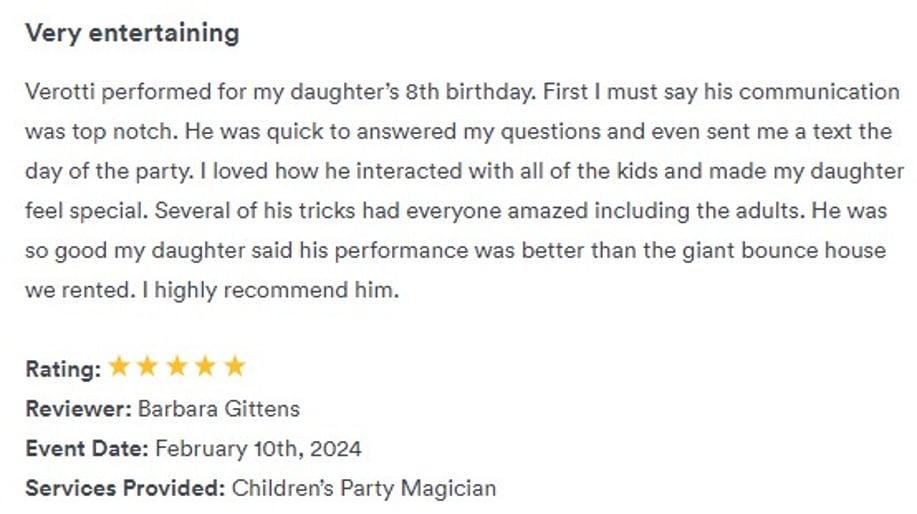Click the Reviewer label
917x514 pixels.
pyautogui.click(x=79, y=409)
